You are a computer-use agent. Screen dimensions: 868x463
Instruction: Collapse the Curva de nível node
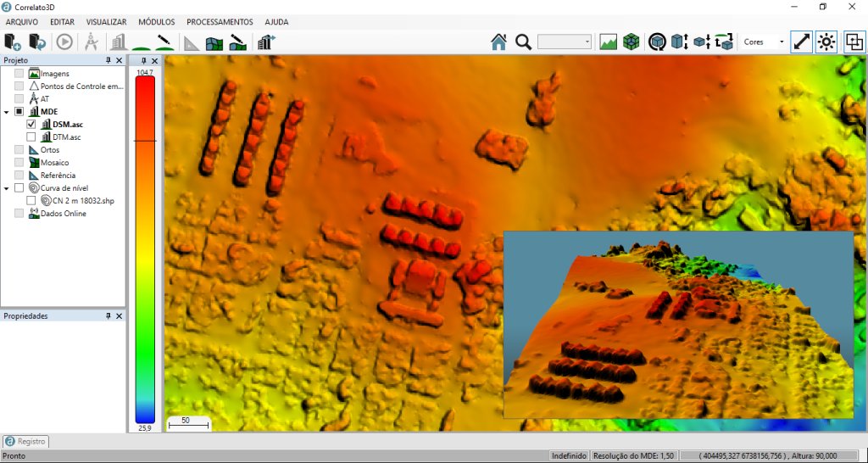(x=7, y=188)
